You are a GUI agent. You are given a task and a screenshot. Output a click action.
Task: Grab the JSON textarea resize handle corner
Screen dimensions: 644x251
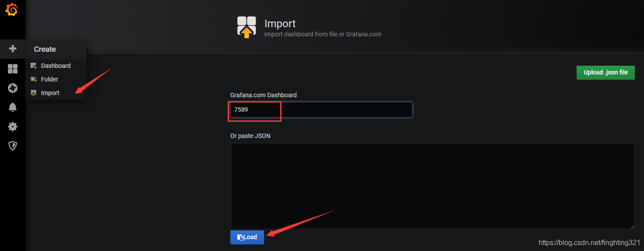(632, 226)
